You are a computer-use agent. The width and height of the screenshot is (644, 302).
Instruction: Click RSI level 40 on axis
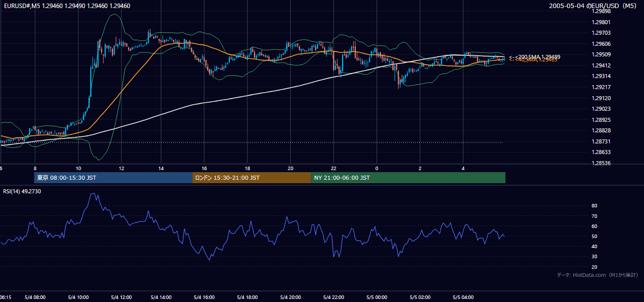point(595,246)
